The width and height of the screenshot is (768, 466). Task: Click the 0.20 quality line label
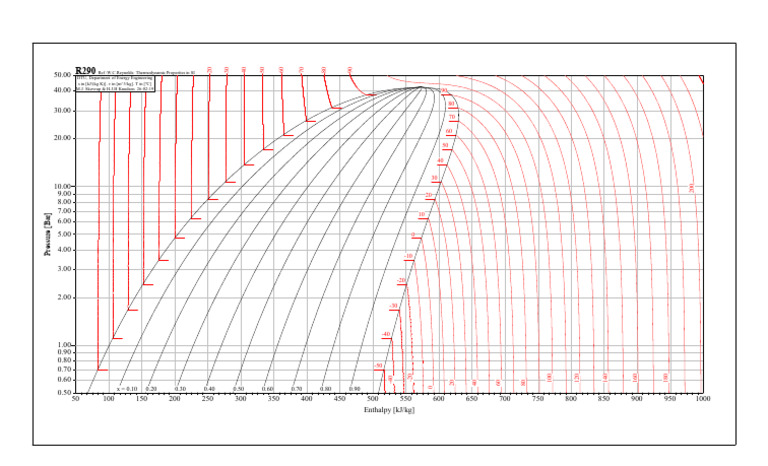coord(151,389)
